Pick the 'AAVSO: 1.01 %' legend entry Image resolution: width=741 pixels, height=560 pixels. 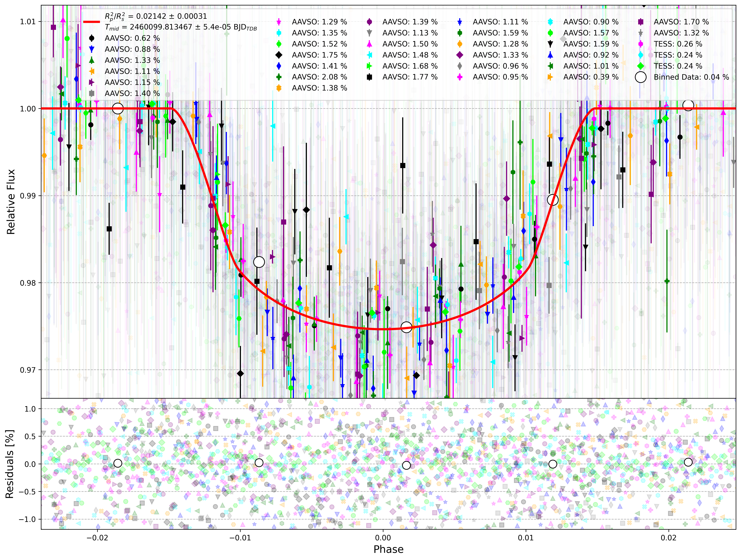[x=591, y=66]
